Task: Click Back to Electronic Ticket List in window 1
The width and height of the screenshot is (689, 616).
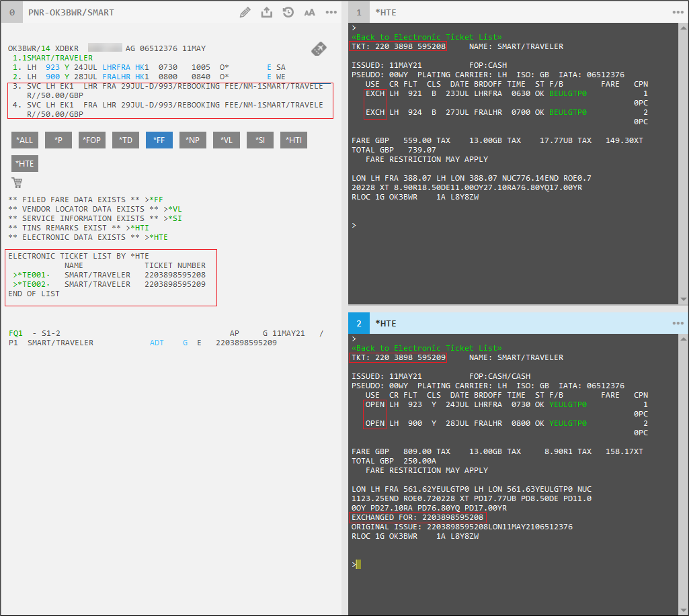Action: click(426, 37)
